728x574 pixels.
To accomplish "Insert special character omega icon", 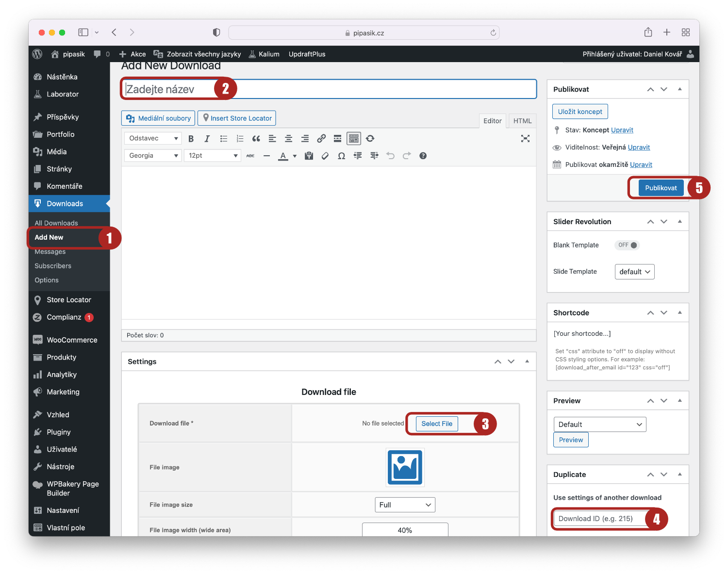I will pyautogui.click(x=341, y=156).
